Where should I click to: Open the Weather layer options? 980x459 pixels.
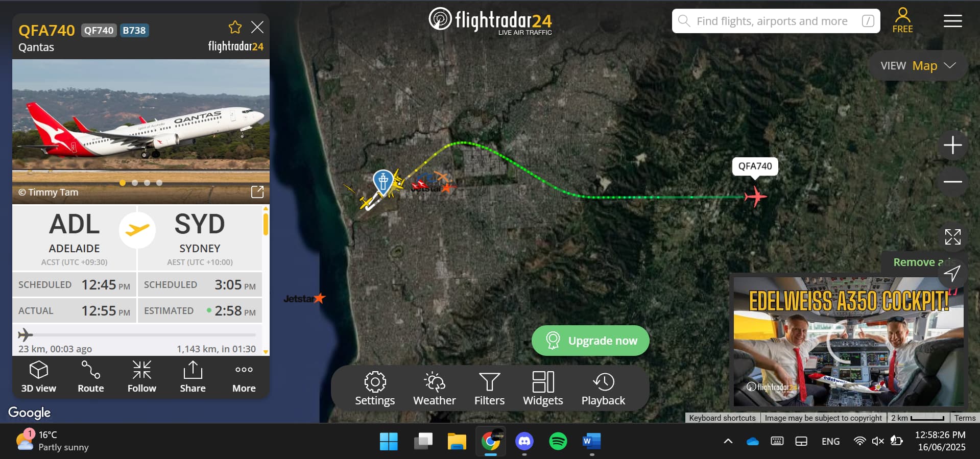[x=435, y=389]
